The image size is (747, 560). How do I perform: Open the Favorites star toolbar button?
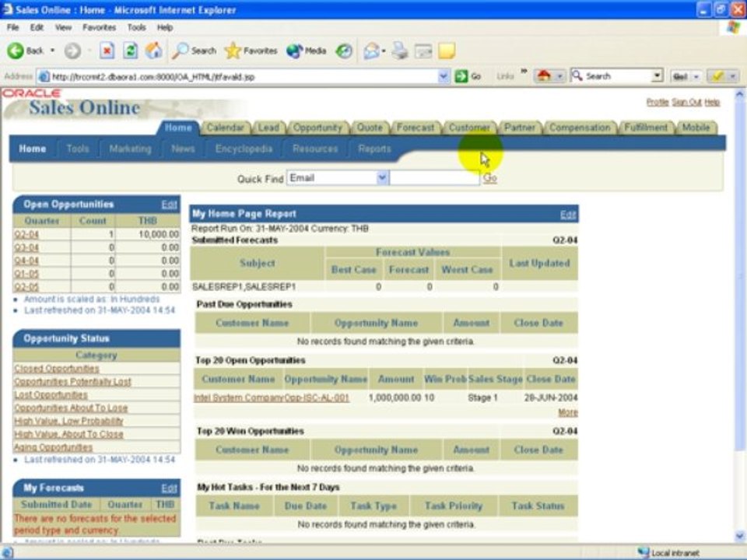(251, 51)
